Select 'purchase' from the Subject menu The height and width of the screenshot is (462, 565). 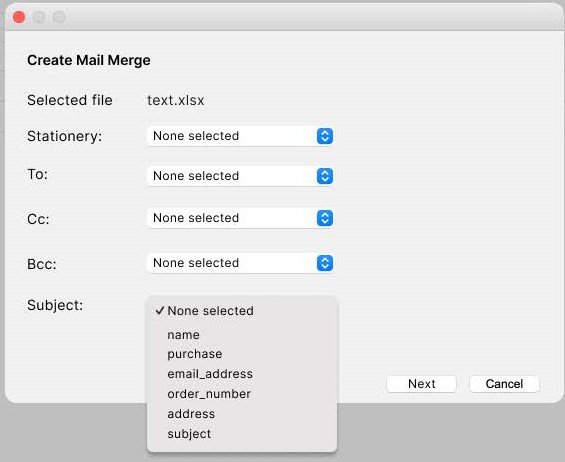242,354
